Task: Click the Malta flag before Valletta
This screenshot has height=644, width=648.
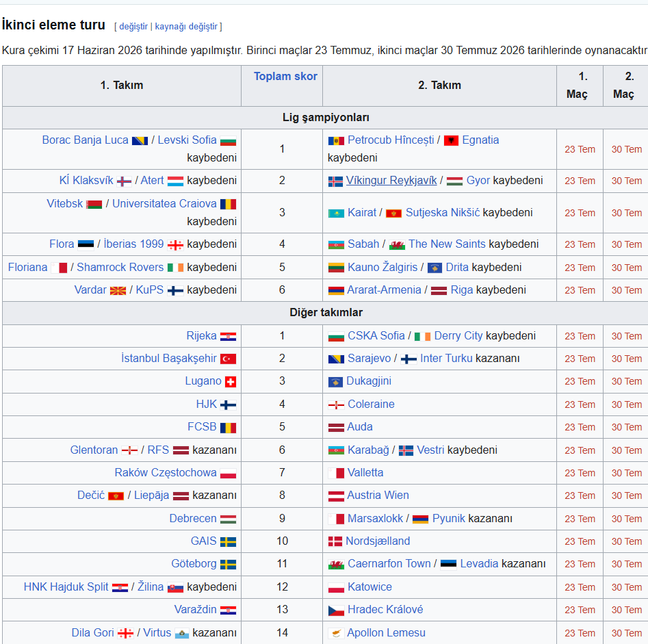Action: click(336, 474)
